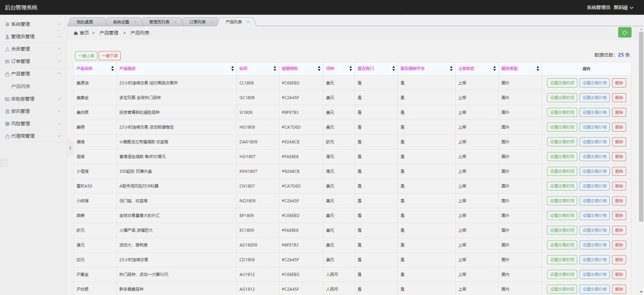Delete the 美黄金 product row
Viewport: 644px width, 295px height.
(619, 98)
